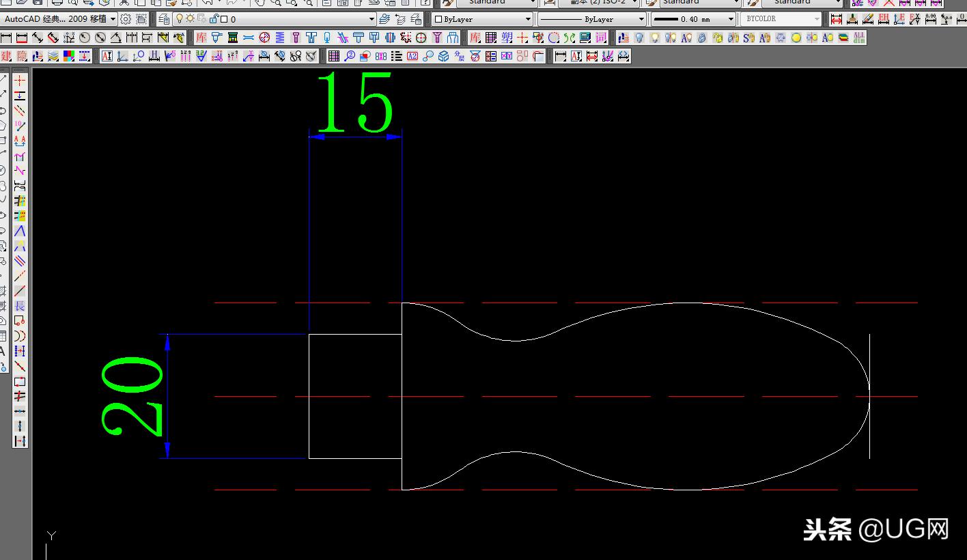Select the green 15 dimension text
967x560 pixels.
coord(355,103)
